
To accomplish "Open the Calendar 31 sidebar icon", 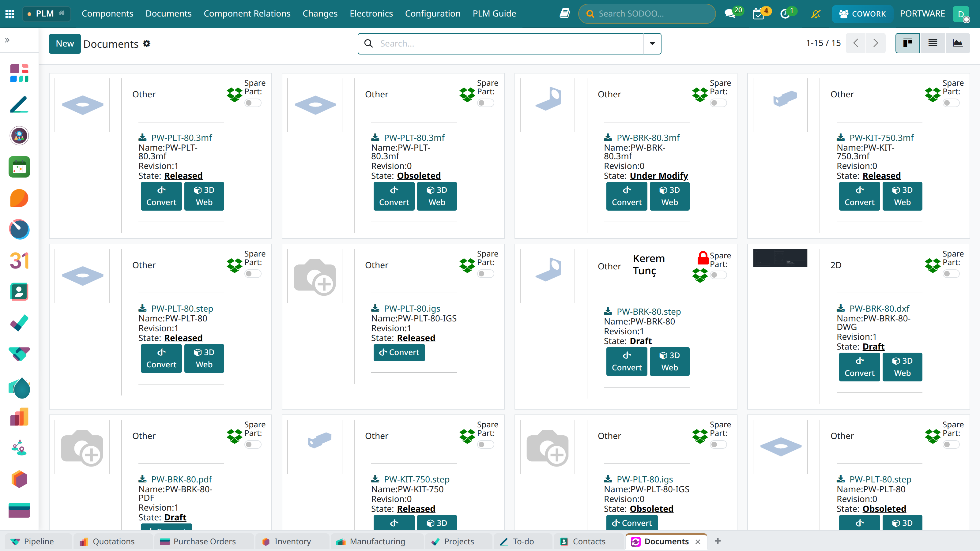I will pos(19,261).
